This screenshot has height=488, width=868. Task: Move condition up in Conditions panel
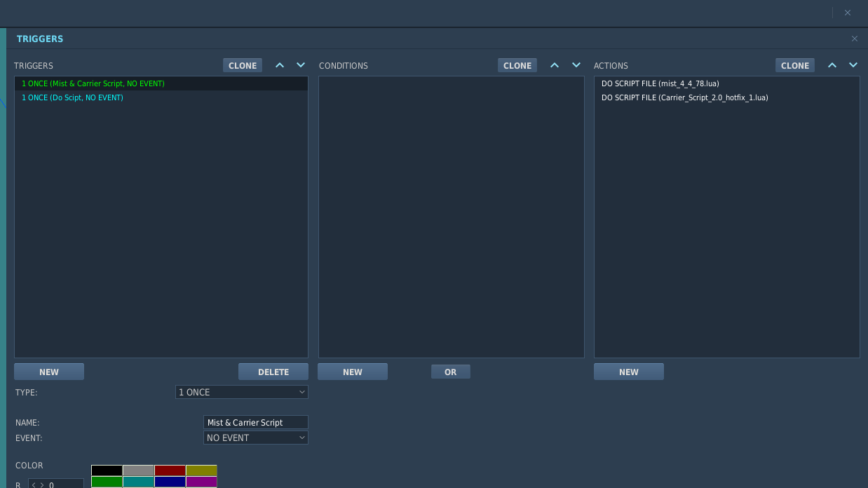555,65
